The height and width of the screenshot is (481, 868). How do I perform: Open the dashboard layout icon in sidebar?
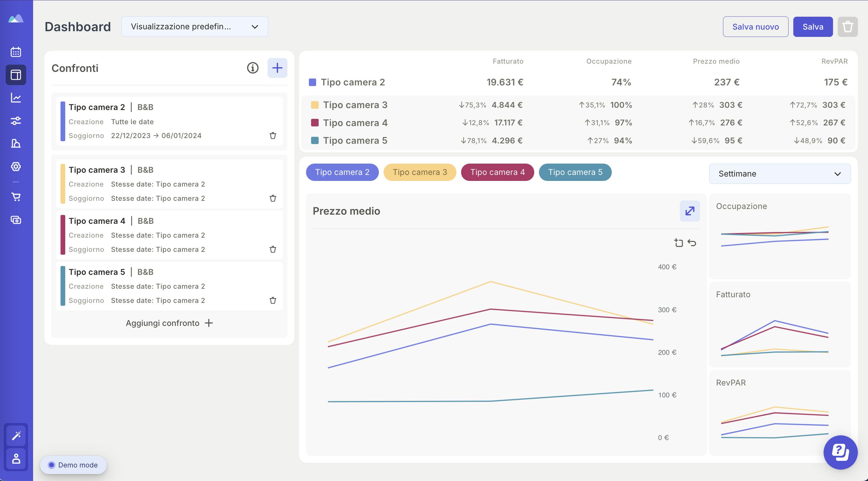(x=16, y=75)
